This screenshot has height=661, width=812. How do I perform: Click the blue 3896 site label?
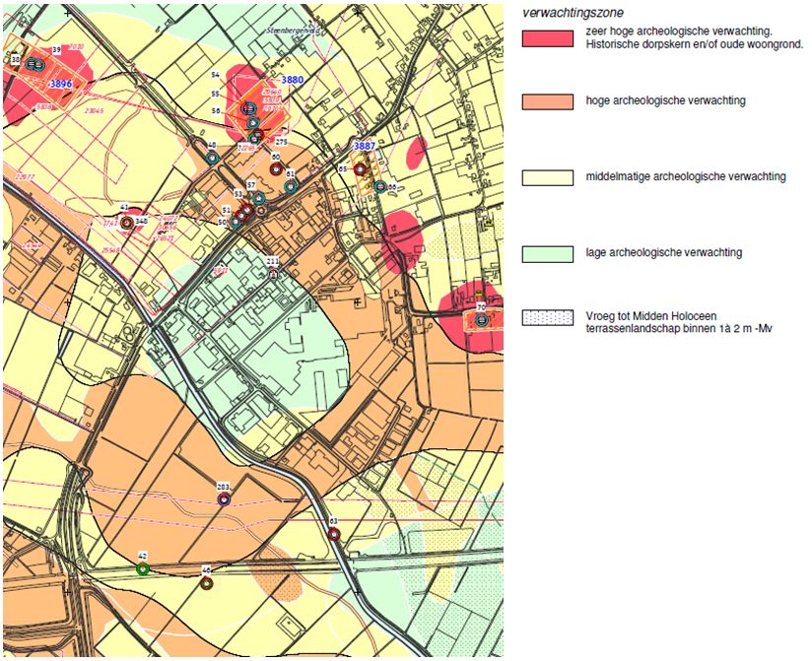point(61,85)
